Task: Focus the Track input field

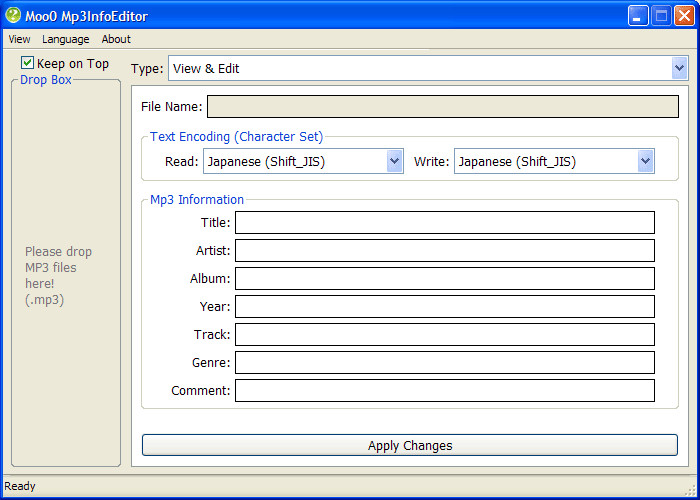Action: tap(445, 334)
